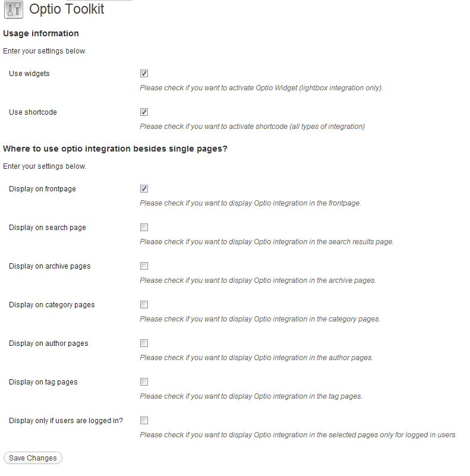This screenshot has height=476, width=470.
Task: Enable the Display on search page checkbox
Action: pyautogui.click(x=144, y=228)
